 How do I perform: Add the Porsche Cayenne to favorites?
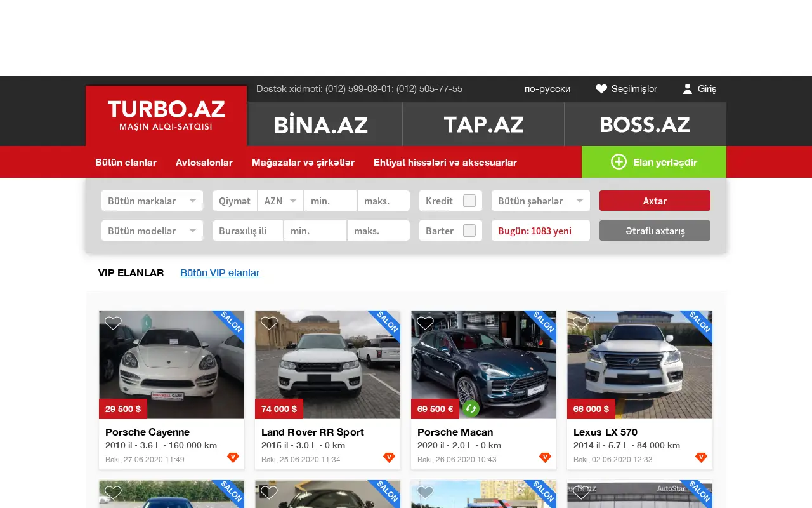pos(113,323)
